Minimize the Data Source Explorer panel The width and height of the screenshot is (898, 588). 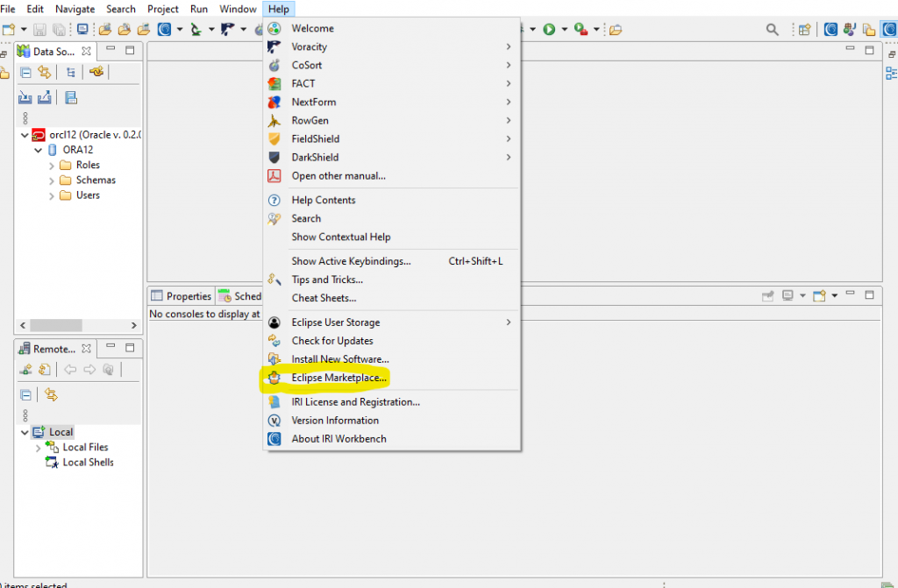[x=110, y=49]
